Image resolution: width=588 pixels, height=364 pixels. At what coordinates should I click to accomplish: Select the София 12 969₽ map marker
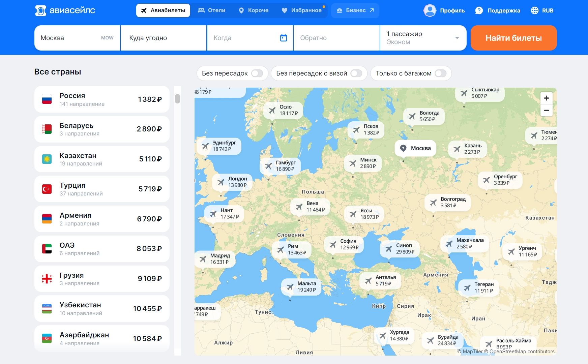344,244
